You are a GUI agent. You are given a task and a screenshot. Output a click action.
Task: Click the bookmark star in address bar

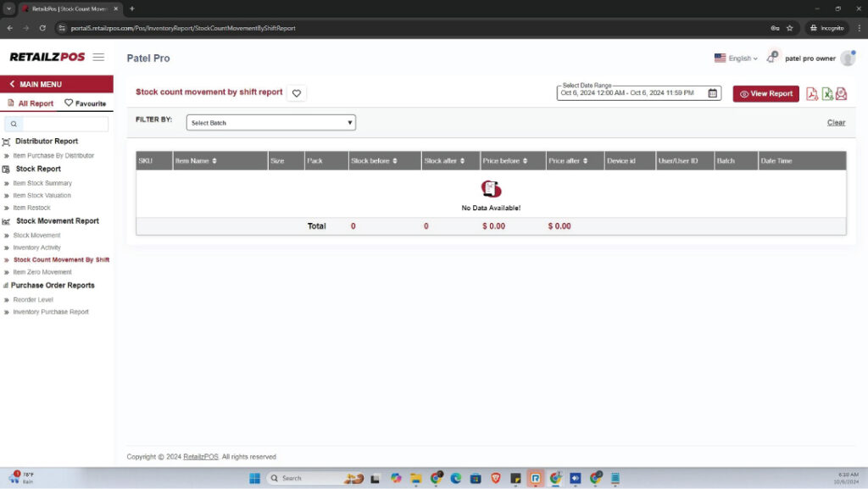tap(789, 28)
